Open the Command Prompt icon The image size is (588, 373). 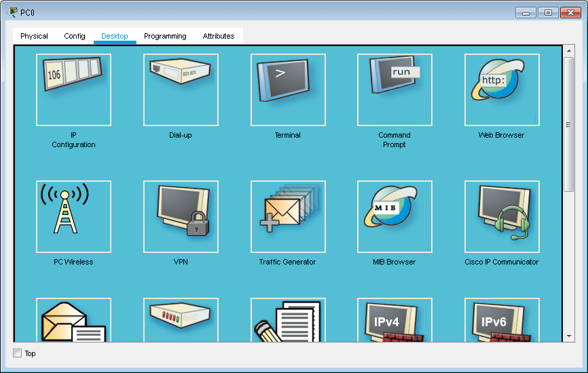pyautogui.click(x=394, y=90)
